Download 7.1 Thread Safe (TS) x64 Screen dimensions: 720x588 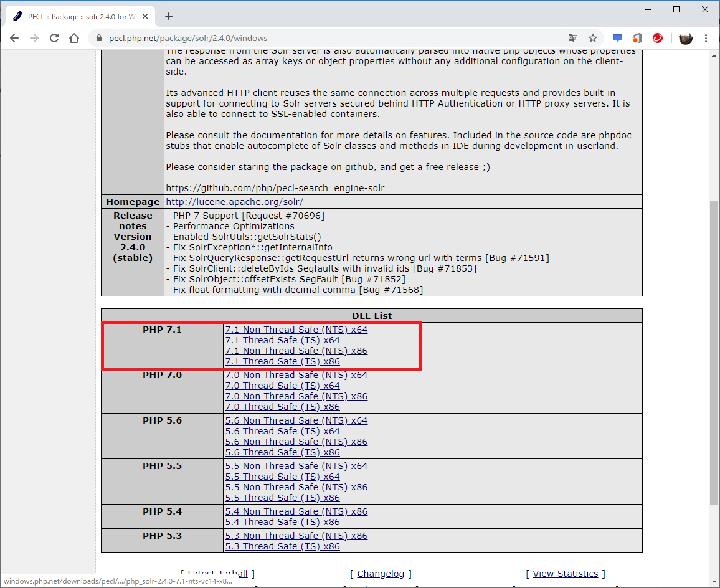282,340
